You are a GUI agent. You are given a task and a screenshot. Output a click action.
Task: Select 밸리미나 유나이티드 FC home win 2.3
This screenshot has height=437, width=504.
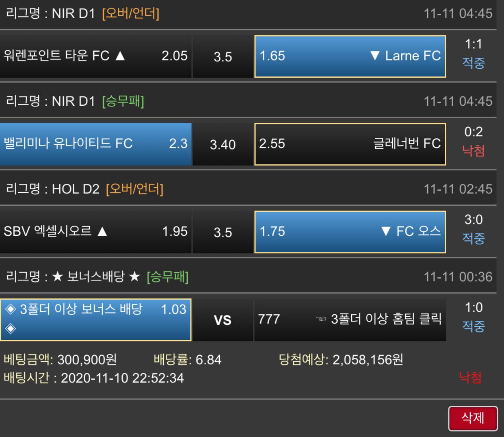coord(95,144)
